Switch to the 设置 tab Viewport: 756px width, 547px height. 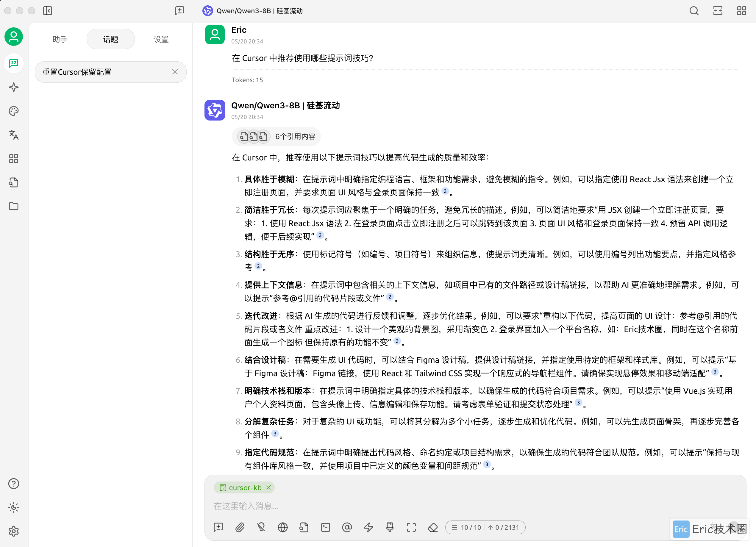[x=161, y=39]
